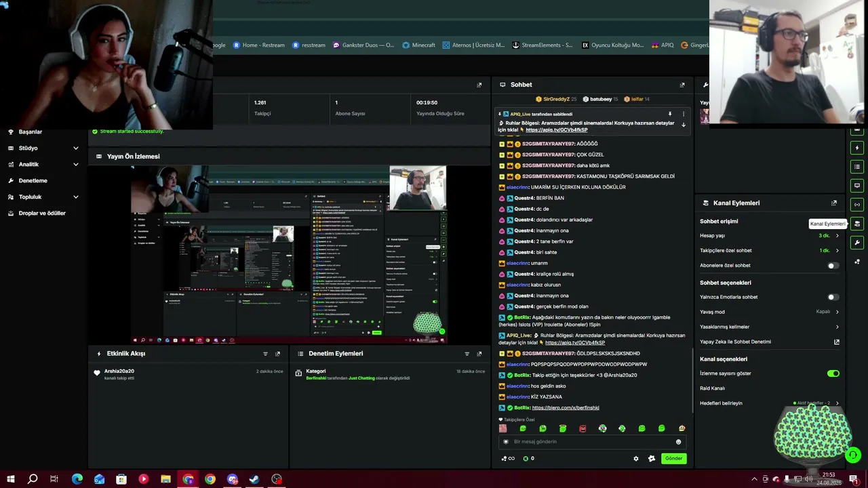Open the Oyuncu Koltuğu bookmark
Screen dimensions: 868x488
pyautogui.click(x=612, y=45)
